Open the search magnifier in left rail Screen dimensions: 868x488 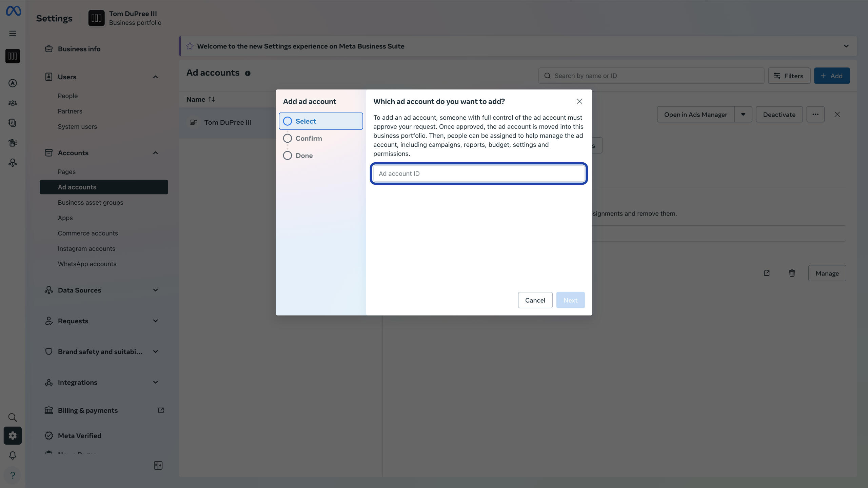[13, 417]
